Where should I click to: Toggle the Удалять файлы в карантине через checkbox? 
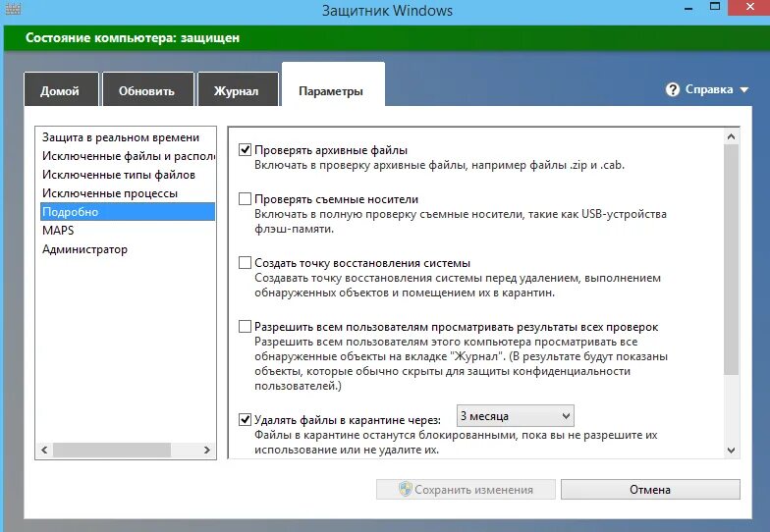tap(245, 420)
